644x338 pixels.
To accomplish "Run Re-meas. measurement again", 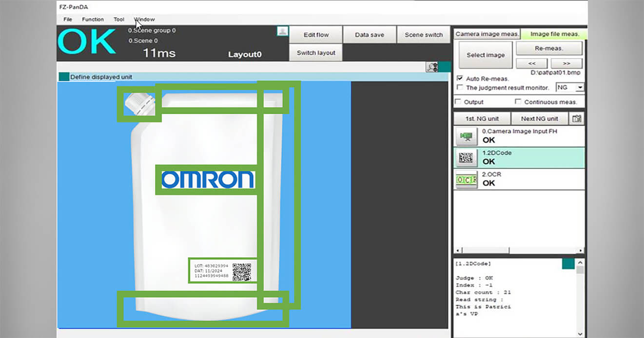I will tap(549, 48).
